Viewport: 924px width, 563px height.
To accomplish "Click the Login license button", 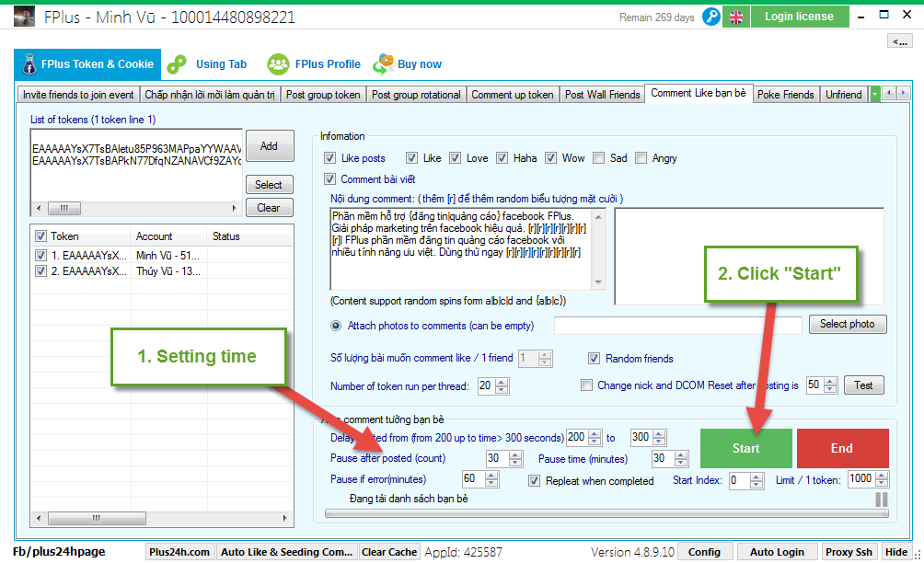I will pos(800,17).
